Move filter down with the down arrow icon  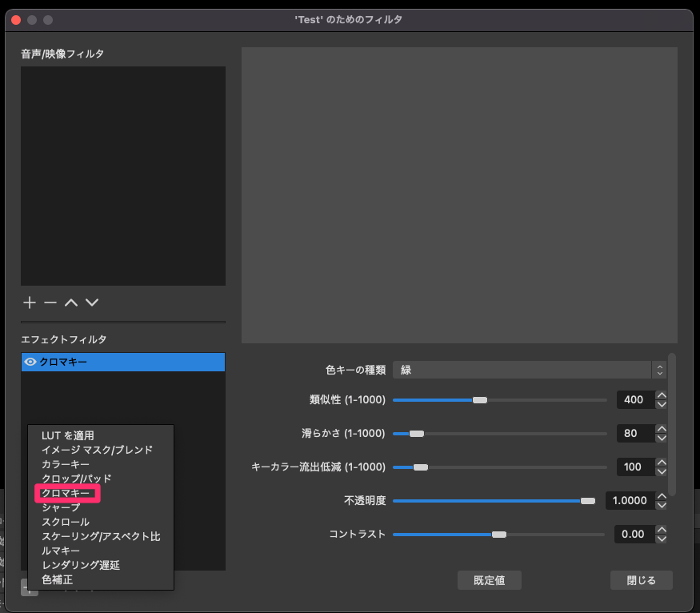[x=92, y=302]
